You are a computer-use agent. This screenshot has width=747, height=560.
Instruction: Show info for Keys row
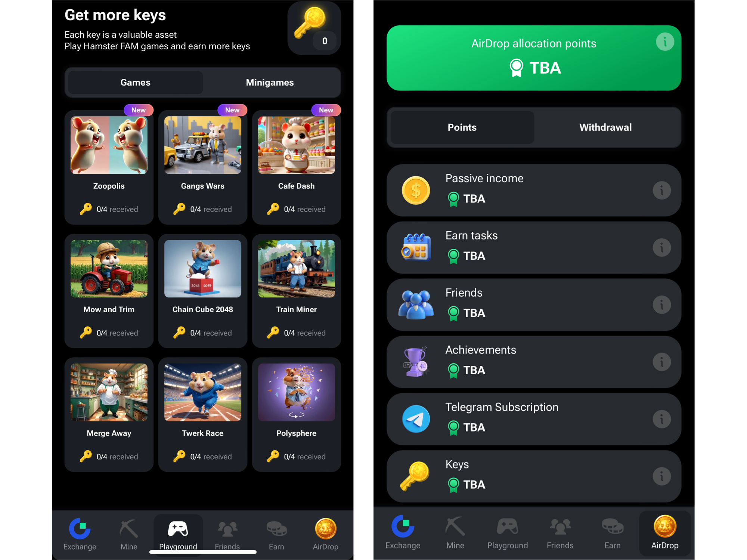click(661, 476)
